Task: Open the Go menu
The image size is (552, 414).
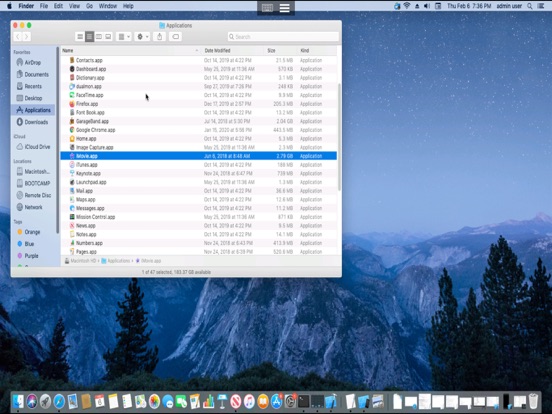Action: pyautogui.click(x=89, y=6)
